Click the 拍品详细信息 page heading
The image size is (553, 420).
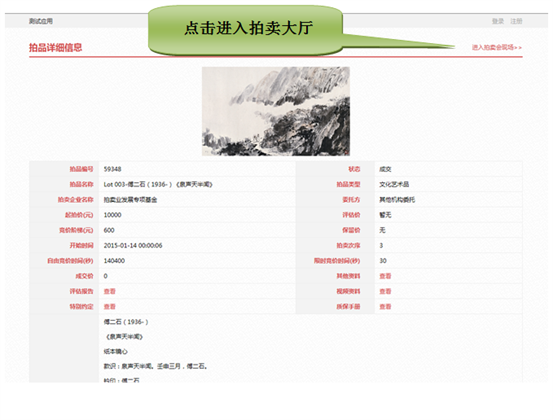tap(55, 47)
